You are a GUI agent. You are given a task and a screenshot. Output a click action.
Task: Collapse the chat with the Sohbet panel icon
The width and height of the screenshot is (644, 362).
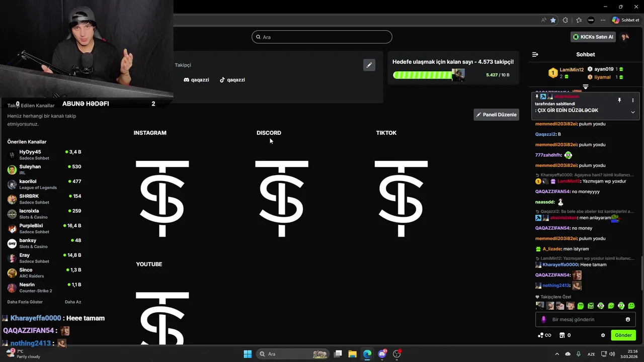pyautogui.click(x=535, y=54)
